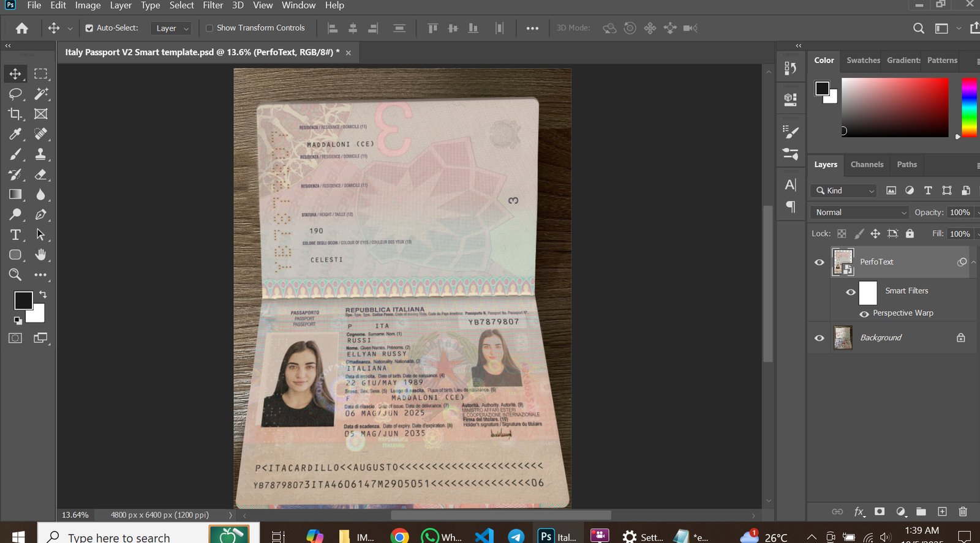Image resolution: width=980 pixels, height=543 pixels.
Task: Open the Filter menu
Action: click(x=213, y=6)
